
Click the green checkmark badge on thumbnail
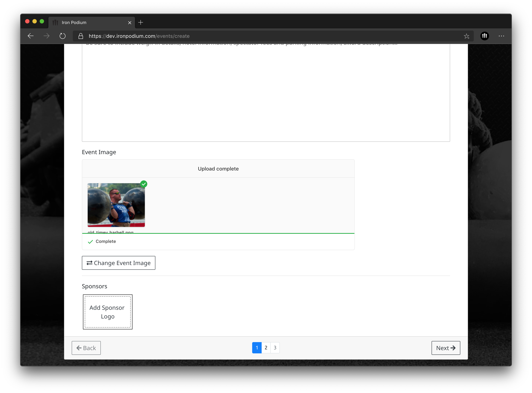pos(144,184)
